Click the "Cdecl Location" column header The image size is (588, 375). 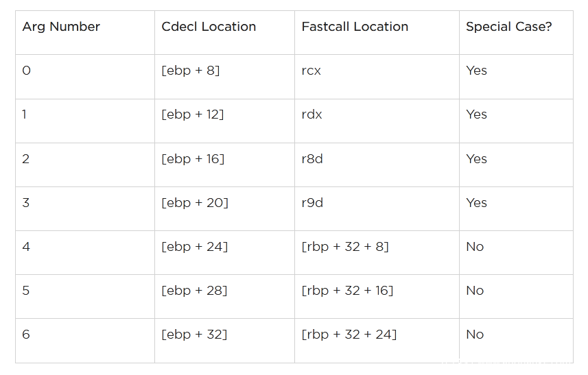point(209,27)
